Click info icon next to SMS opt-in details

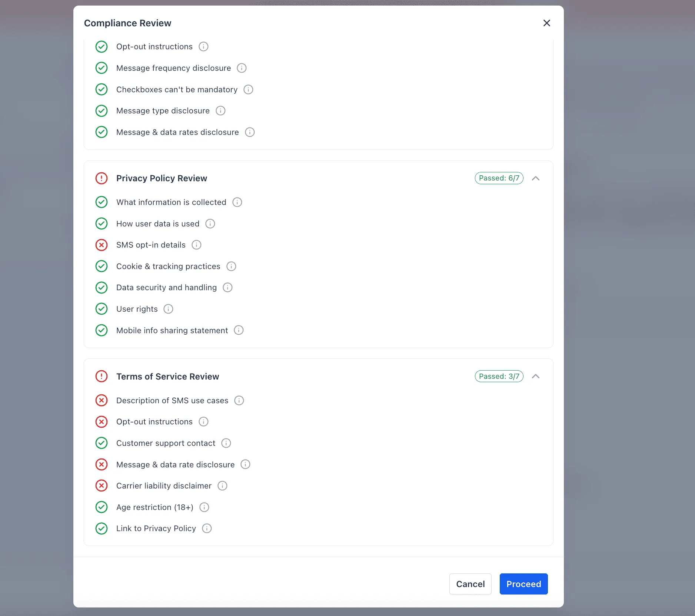click(x=196, y=245)
